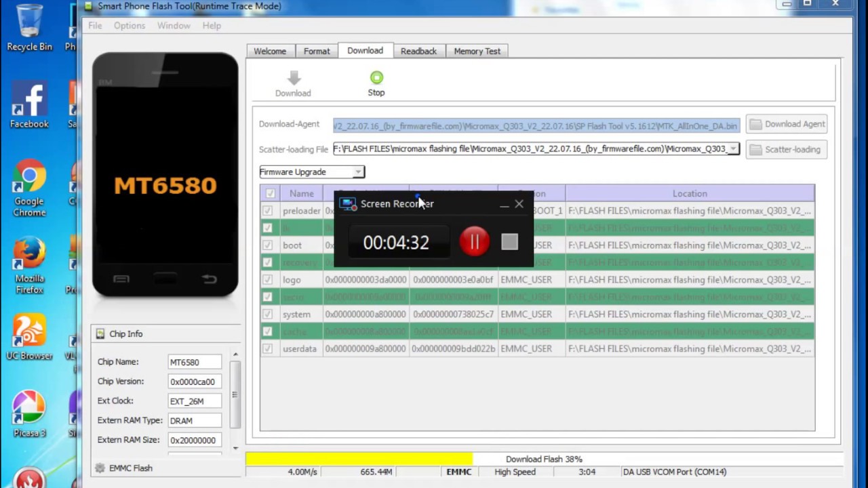
Task: Click the Chip Name field MT6580
Action: [x=195, y=362]
